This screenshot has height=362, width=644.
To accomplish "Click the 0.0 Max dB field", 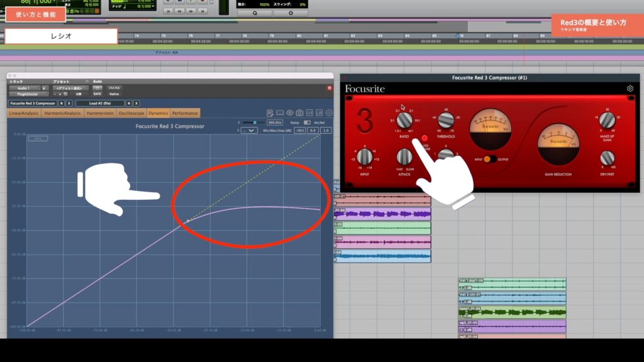I will pos(313,131).
